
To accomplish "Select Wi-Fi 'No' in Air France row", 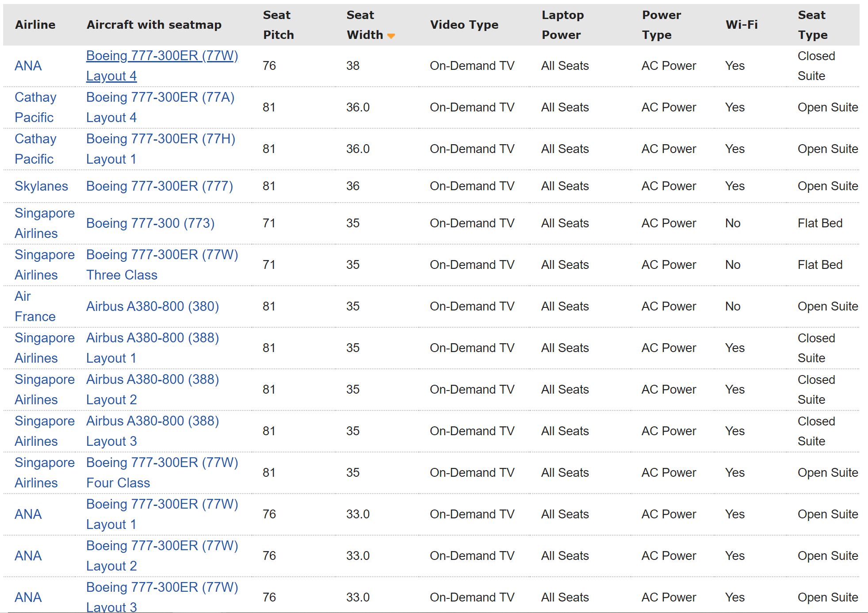I will click(733, 306).
